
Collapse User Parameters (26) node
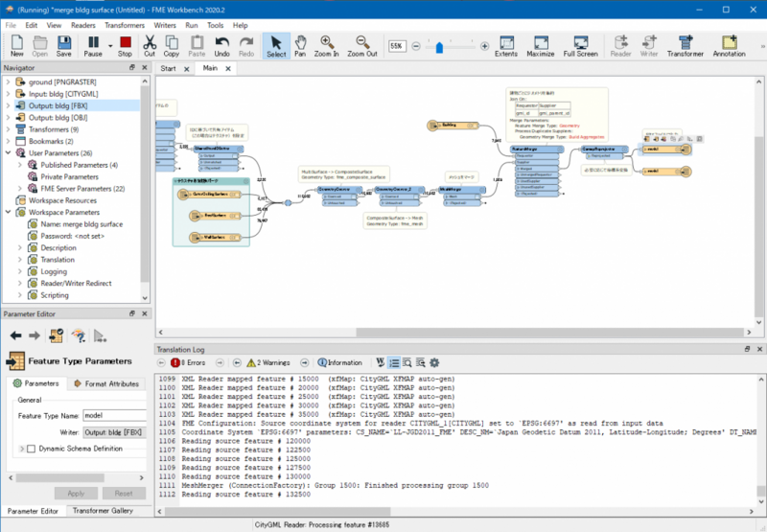pyautogui.click(x=8, y=152)
